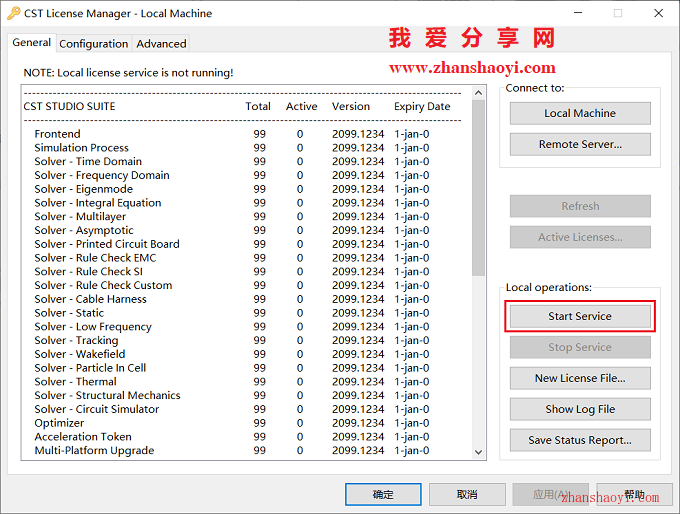This screenshot has height=514, width=680.
Task: Click the license service not running note
Action: (x=128, y=73)
